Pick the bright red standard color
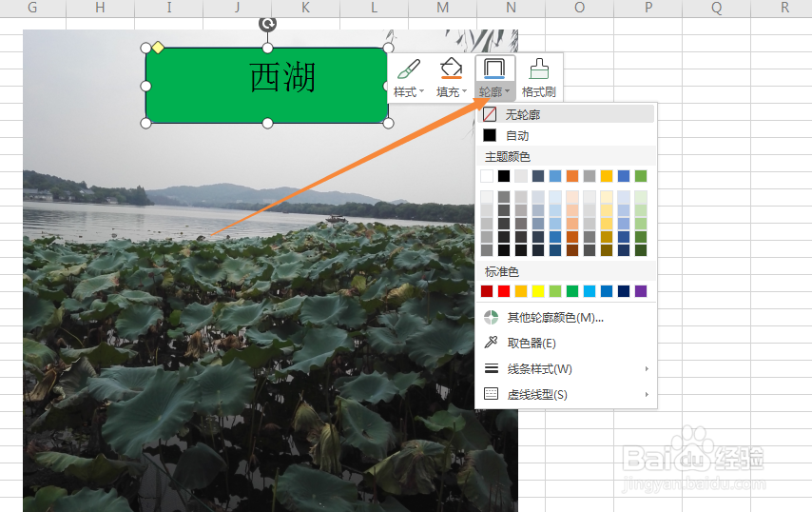 [504, 291]
